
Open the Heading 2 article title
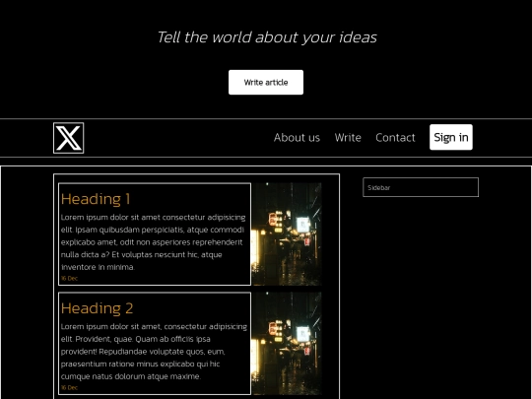point(97,308)
